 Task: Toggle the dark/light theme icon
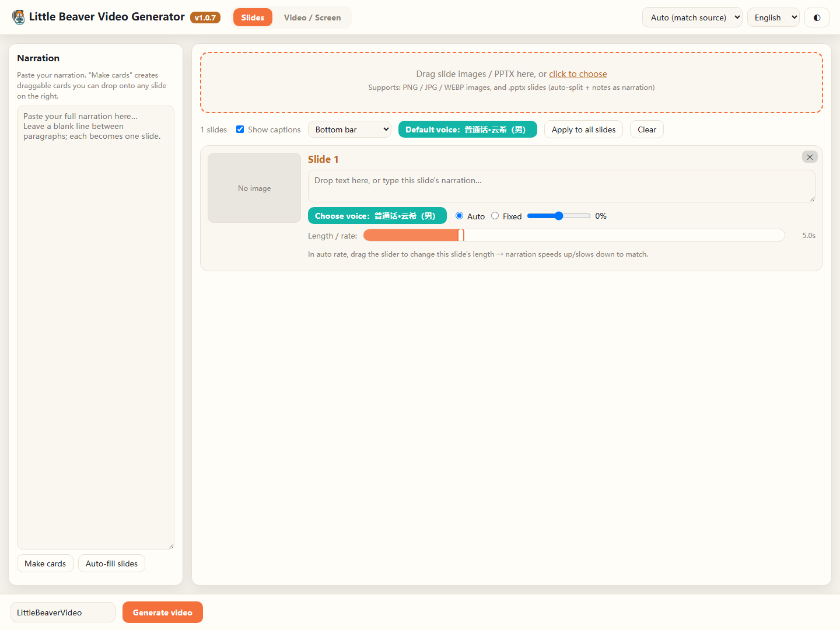pos(817,17)
